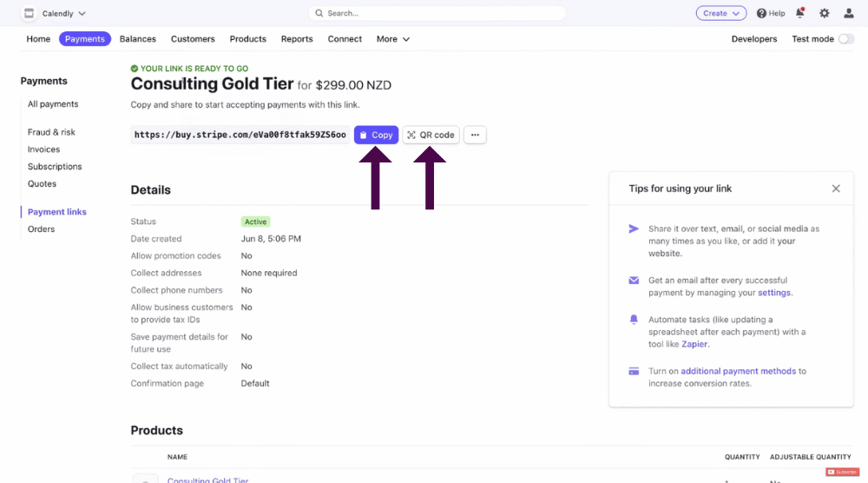This screenshot has height=483, width=868.
Task: Open the Reports tab
Action: tap(297, 39)
